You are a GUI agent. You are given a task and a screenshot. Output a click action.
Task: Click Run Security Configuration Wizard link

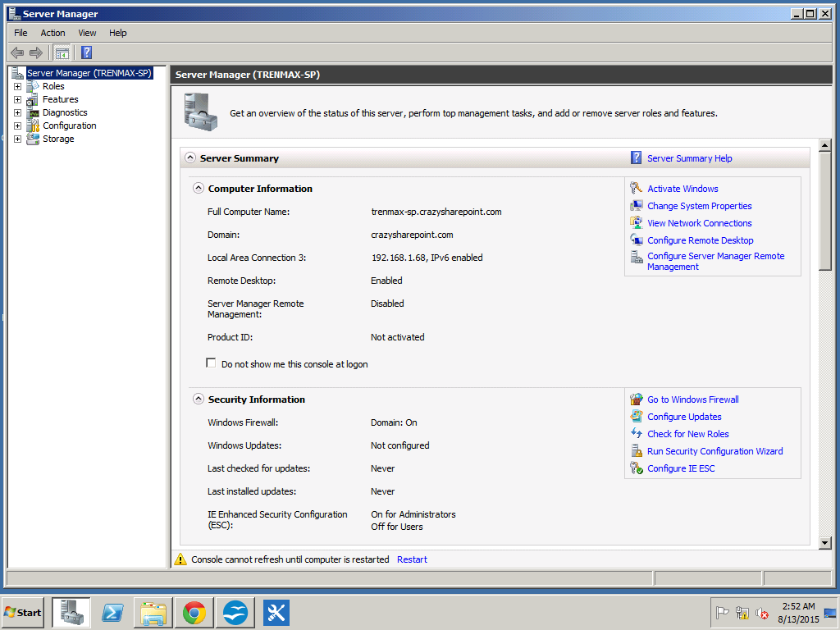(714, 451)
